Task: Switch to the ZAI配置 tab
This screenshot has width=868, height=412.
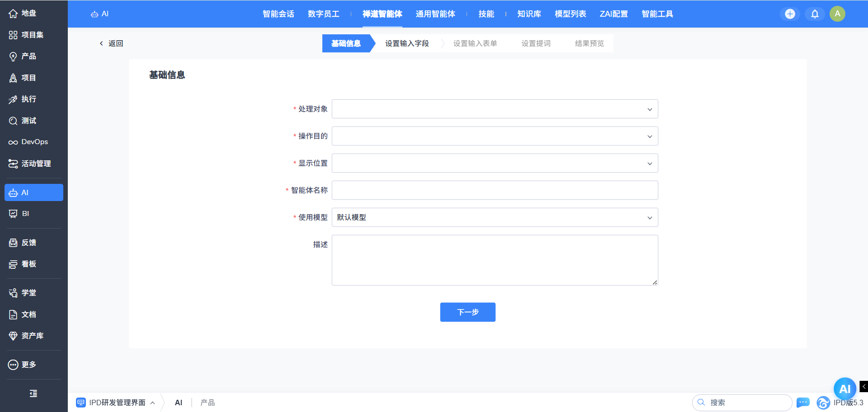Action: tap(613, 14)
